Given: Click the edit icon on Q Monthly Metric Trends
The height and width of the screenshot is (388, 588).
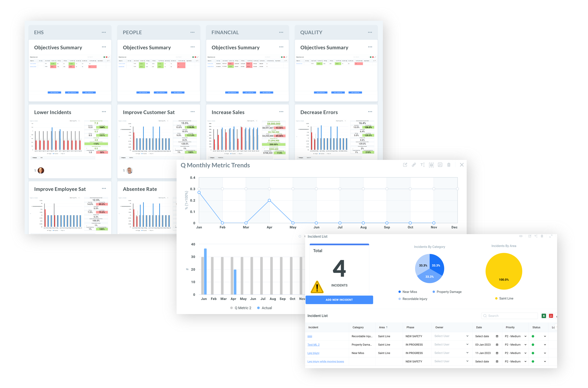Looking at the screenshot, I should pyautogui.click(x=405, y=165).
